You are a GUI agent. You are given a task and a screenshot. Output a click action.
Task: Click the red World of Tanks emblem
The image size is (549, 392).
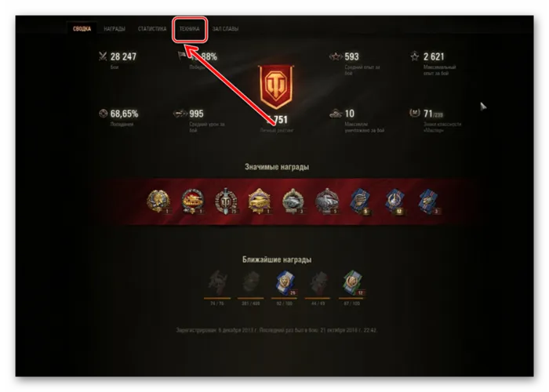[x=276, y=87]
